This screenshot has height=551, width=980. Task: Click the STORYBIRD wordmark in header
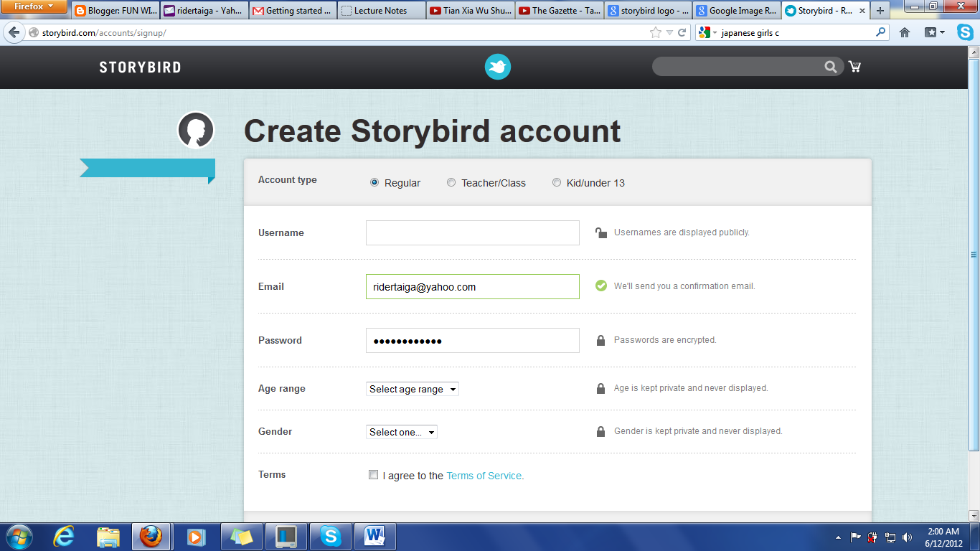tap(140, 67)
